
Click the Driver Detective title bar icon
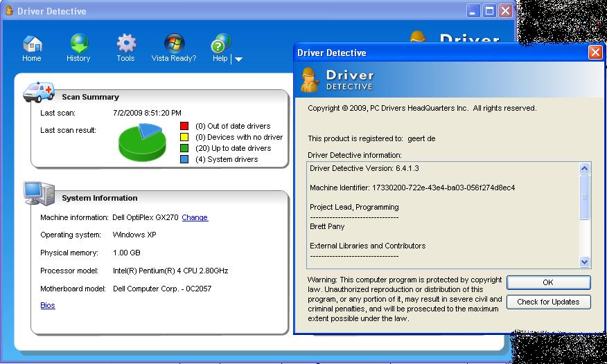click(9, 10)
